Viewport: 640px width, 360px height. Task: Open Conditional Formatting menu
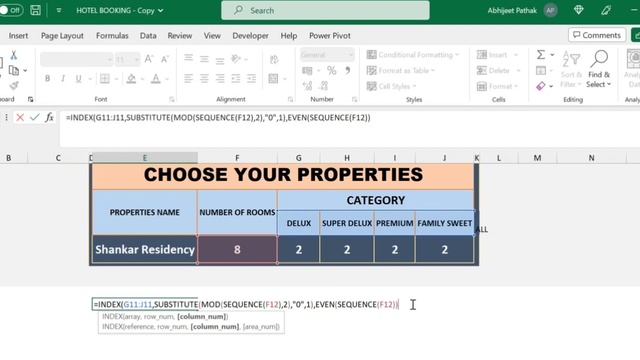pos(413,55)
